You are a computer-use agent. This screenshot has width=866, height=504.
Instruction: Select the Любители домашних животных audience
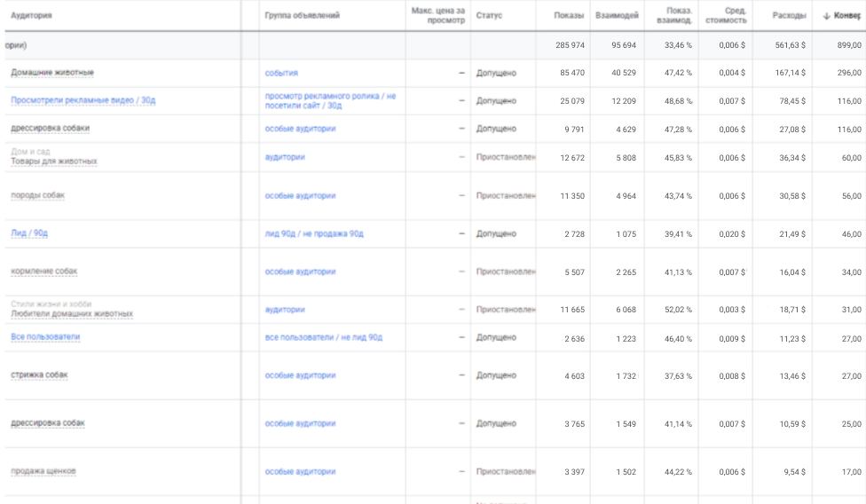tap(72, 313)
